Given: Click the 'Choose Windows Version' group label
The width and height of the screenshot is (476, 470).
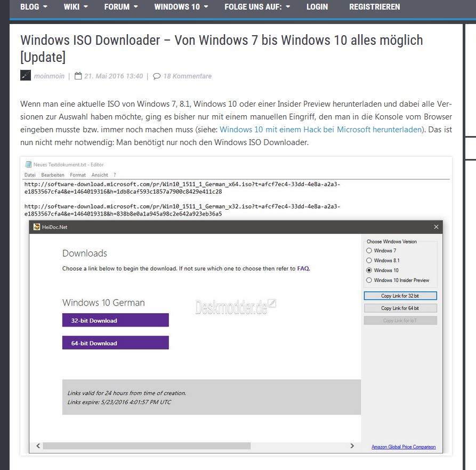Looking at the screenshot, I should click(392, 242).
